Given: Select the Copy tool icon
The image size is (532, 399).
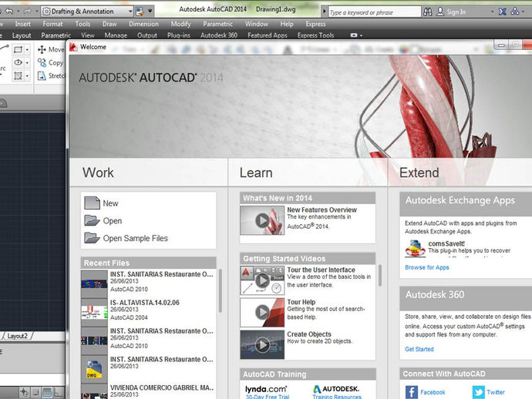Looking at the screenshot, I should (42, 62).
